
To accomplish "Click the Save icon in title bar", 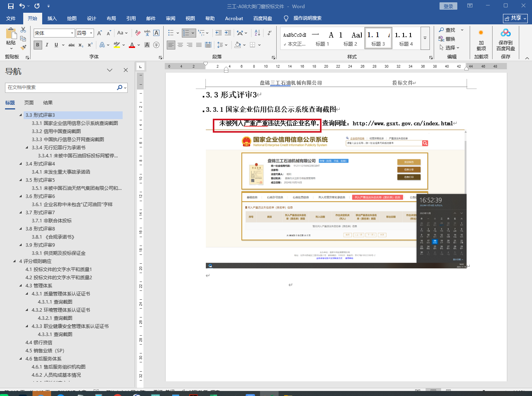I will [x=11, y=6].
